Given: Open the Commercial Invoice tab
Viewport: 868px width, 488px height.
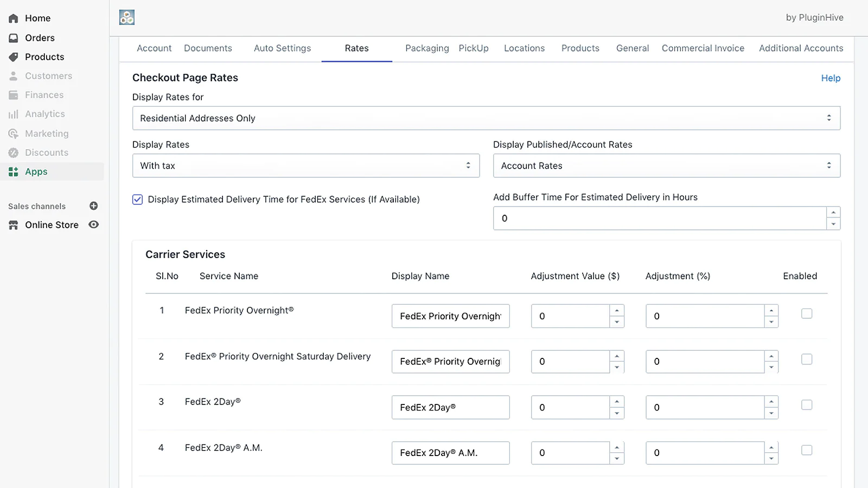Looking at the screenshot, I should tap(703, 48).
